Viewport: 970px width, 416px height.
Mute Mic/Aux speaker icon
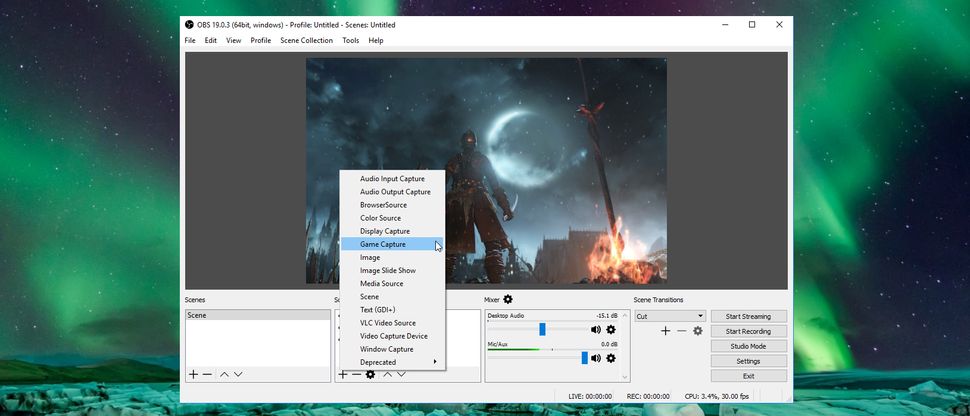click(x=596, y=358)
